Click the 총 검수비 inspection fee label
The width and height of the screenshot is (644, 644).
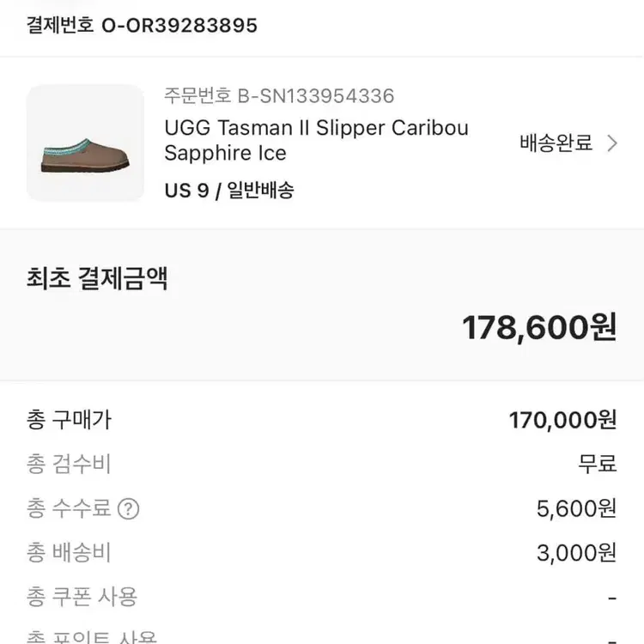(x=70, y=465)
